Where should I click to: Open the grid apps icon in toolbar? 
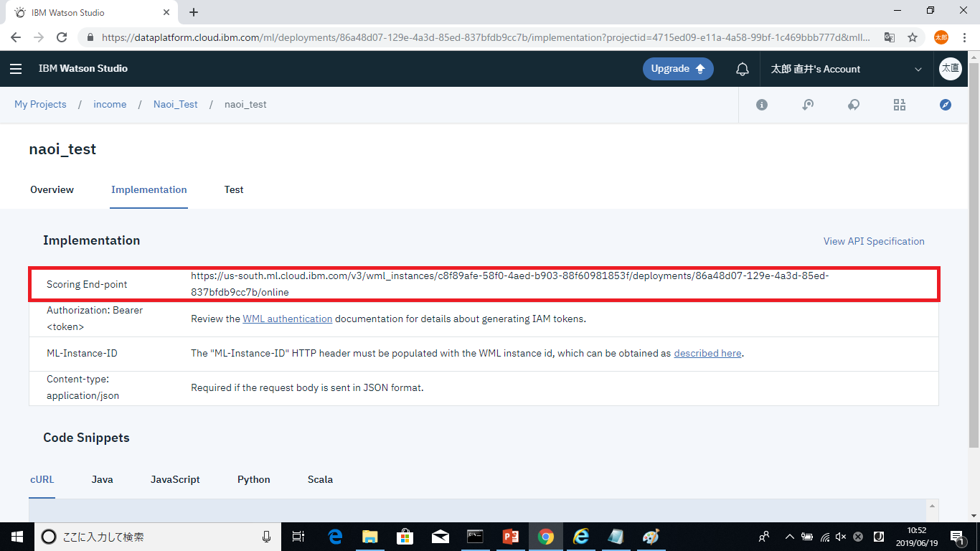pyautogui.click(x=900, y=105)
